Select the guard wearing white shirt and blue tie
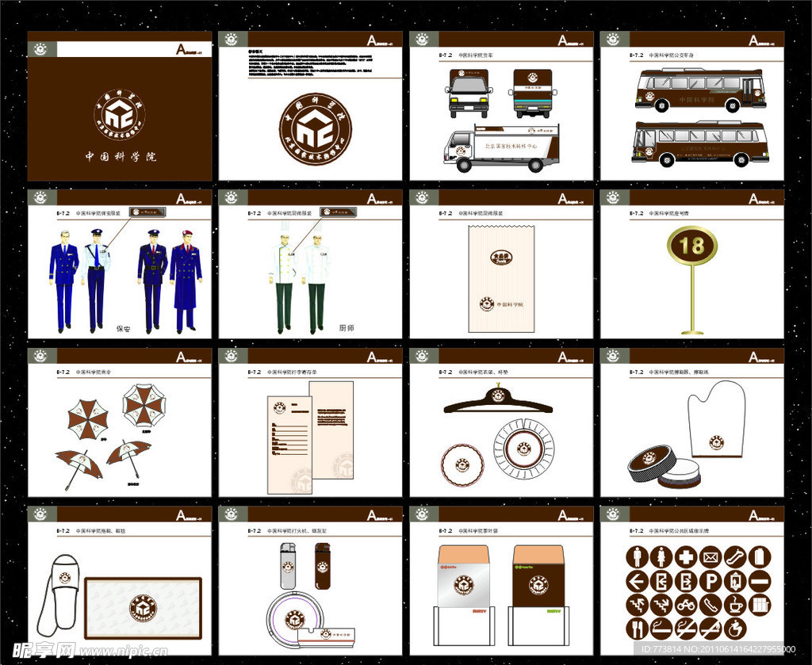The height and width of the screenshot is (665, 812). pos(96,280)
